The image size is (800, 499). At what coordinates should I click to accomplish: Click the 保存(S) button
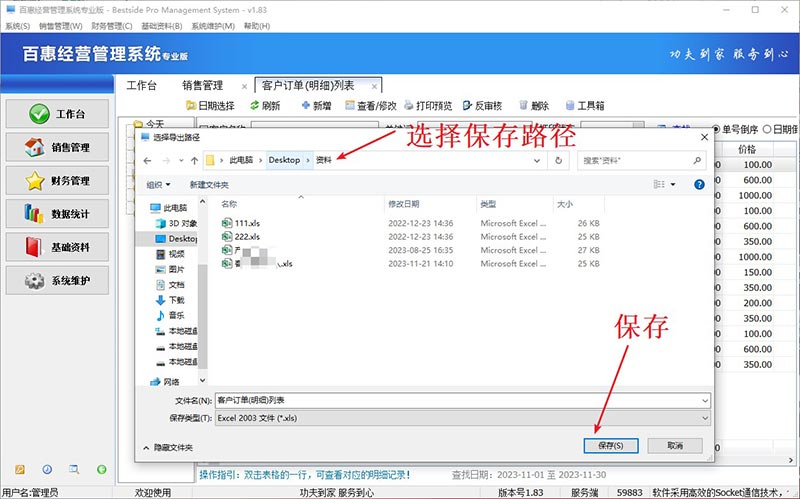[x=611, y=445]
